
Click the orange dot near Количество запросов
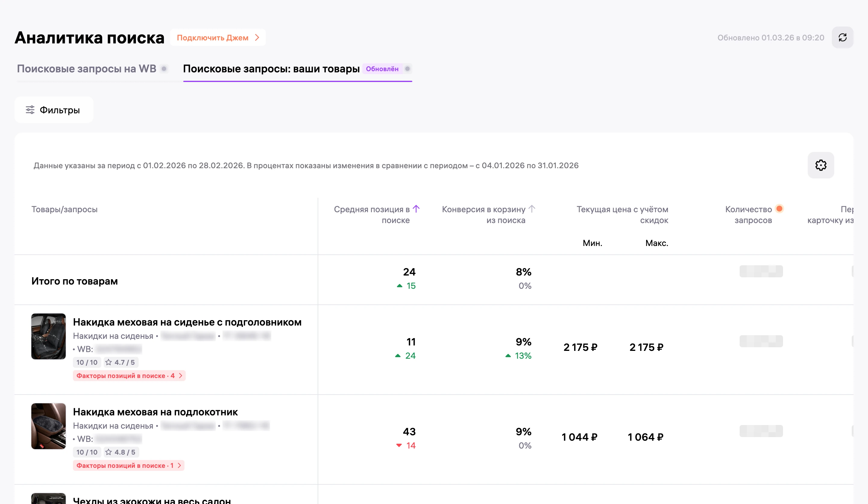point(779,209)
